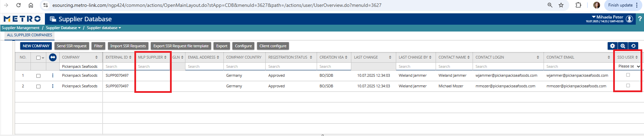644x136 pixels.
Task: Go to the browser home page icon
Action: [31, 5]
